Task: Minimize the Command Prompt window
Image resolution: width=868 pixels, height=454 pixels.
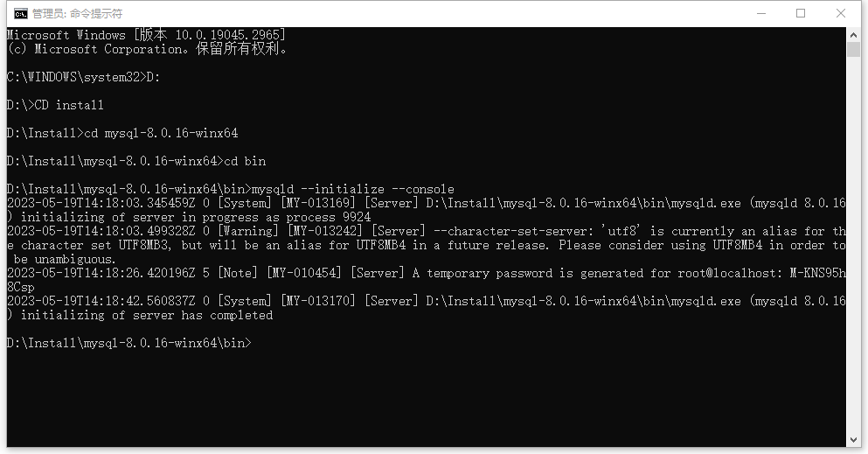Action: pyautogui.click(x=760, y=13)
